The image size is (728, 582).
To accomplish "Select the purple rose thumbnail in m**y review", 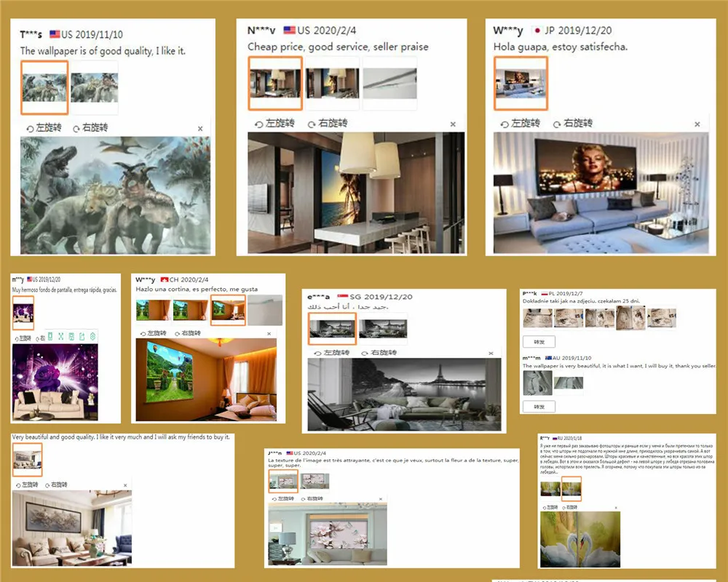I will pos(23,312).
